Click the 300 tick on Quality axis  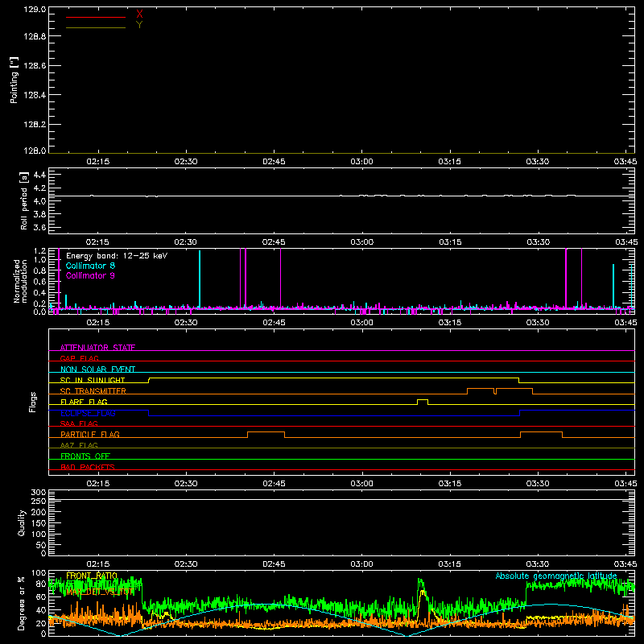click(38, 492)
